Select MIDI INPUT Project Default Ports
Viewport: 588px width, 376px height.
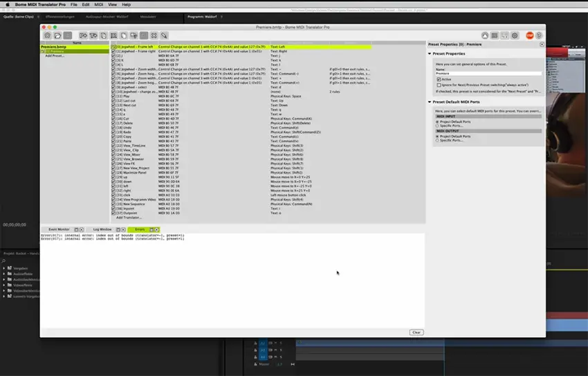coord(437,122)
